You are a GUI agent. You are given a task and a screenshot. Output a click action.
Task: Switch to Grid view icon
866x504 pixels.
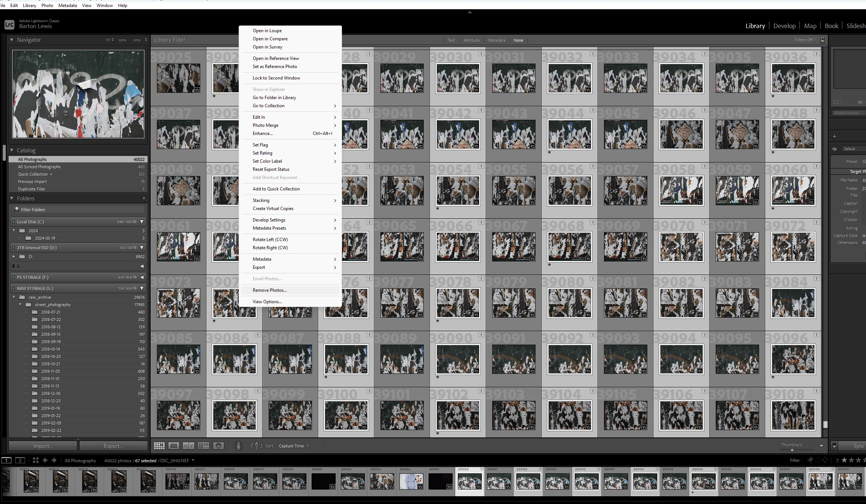159,446
